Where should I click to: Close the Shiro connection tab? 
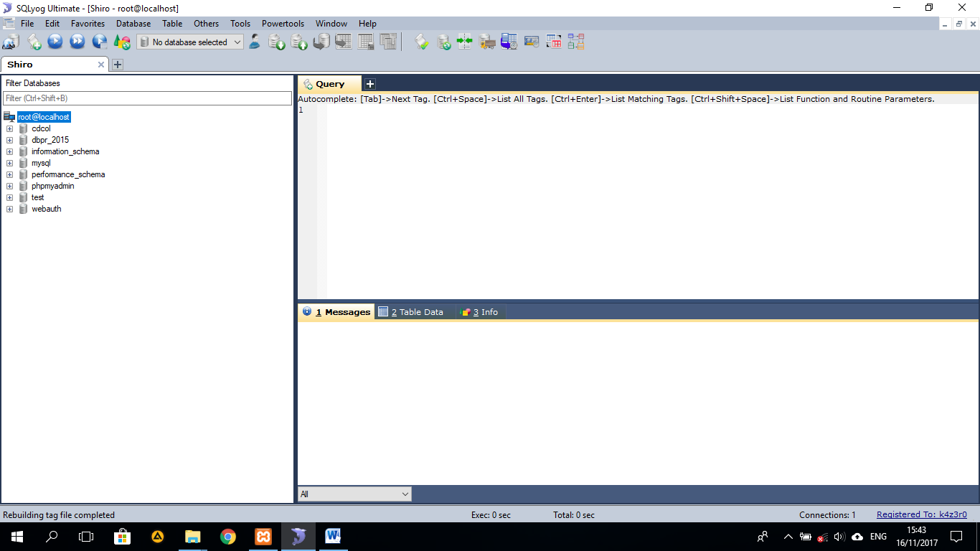(x=101, y=65)
